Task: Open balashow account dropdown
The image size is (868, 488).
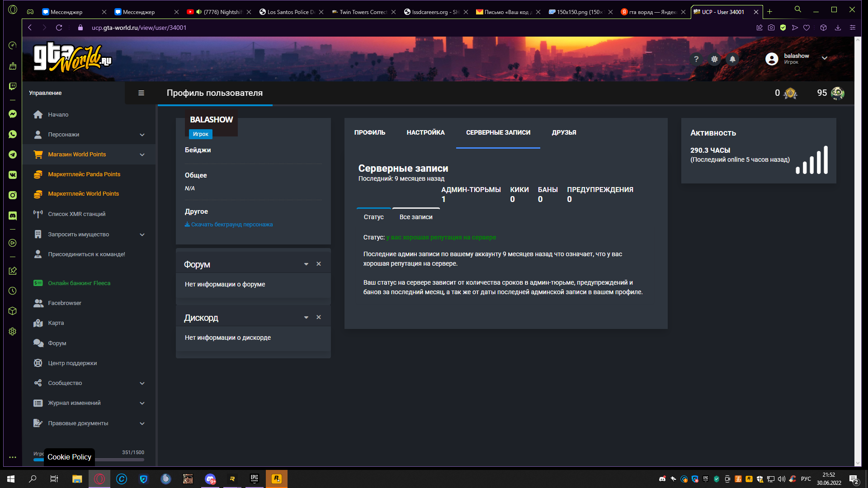Action: tap(825, 58)
